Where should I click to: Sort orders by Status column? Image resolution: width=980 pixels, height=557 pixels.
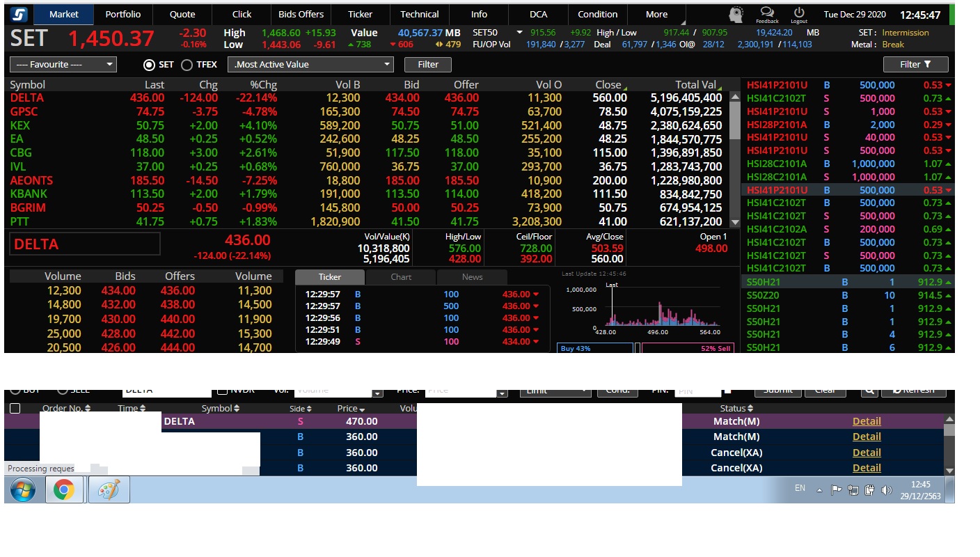coord(737,409)
